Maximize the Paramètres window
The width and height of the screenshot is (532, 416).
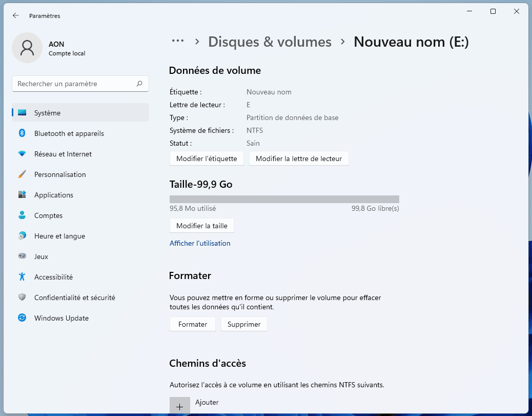[x=493, y=12]
